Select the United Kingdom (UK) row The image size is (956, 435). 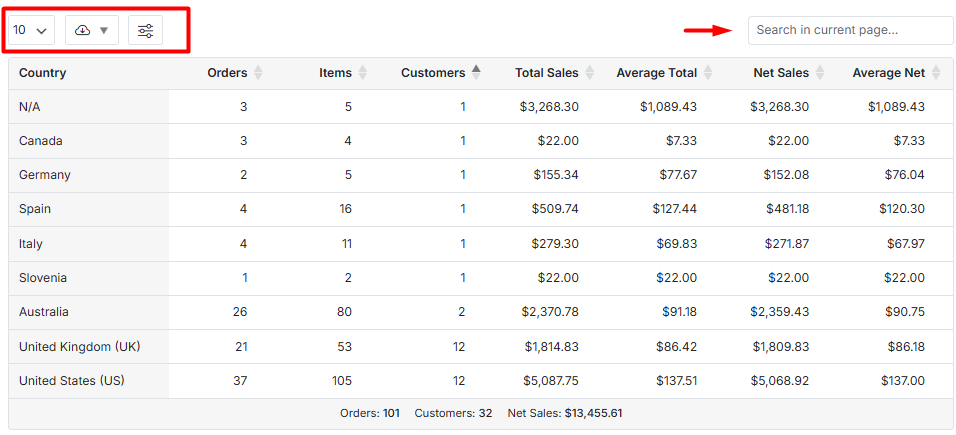click(x=79, y=347)
